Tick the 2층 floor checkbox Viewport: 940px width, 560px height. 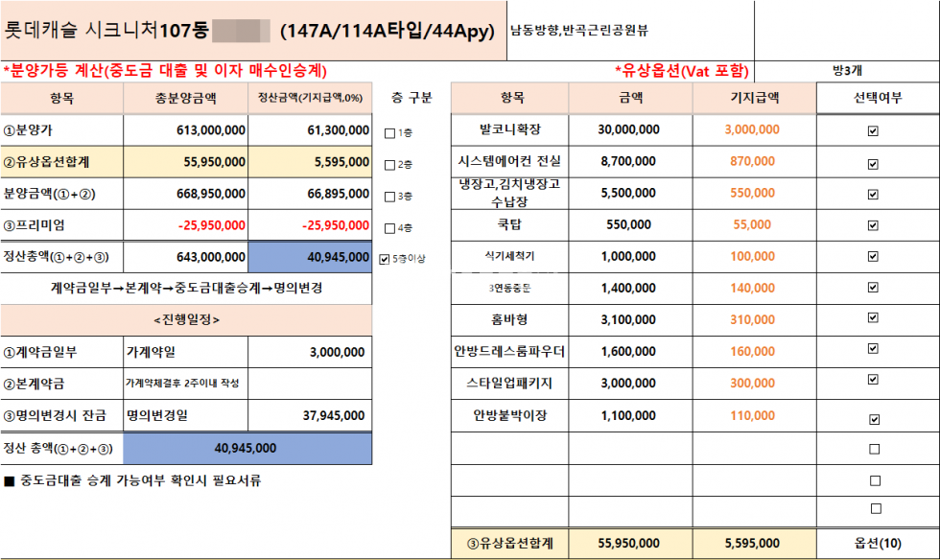click(x=389, y=165)
